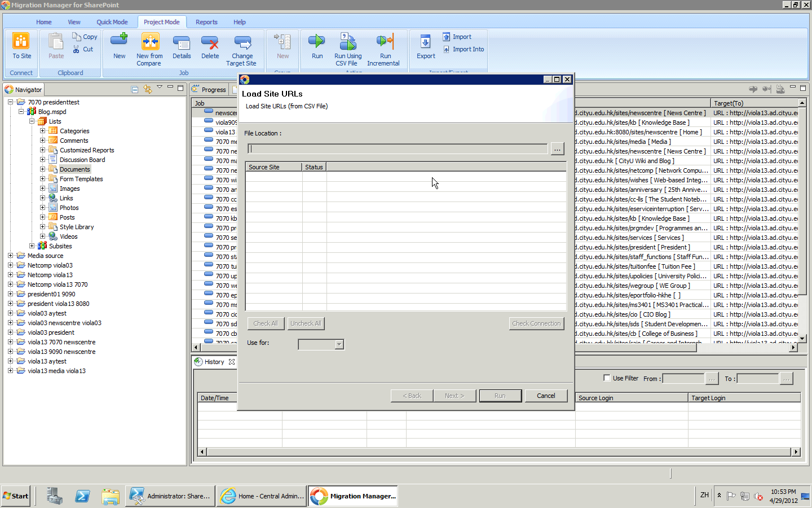Open the View ribbon tab
The image size is (812, 508).
click(74, 22)
